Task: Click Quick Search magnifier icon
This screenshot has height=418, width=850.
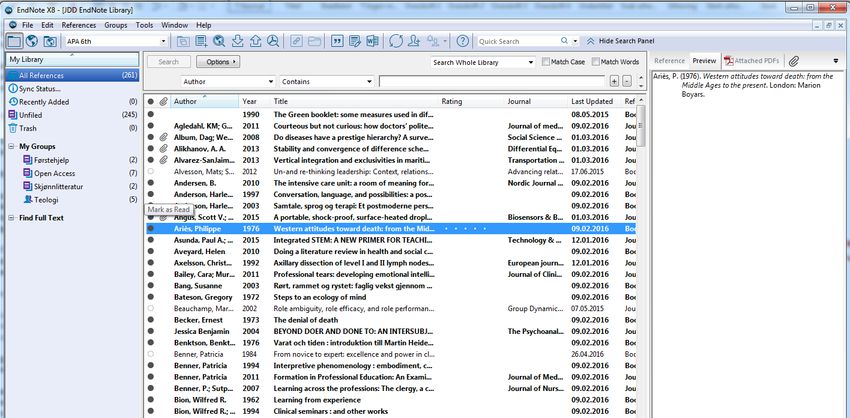Action: (x=564, y=41)
